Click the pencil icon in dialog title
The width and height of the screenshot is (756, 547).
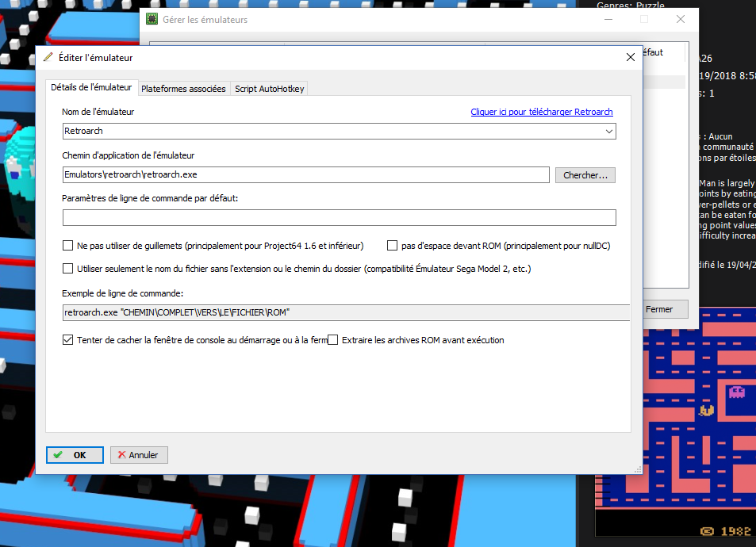pos(48,57)
